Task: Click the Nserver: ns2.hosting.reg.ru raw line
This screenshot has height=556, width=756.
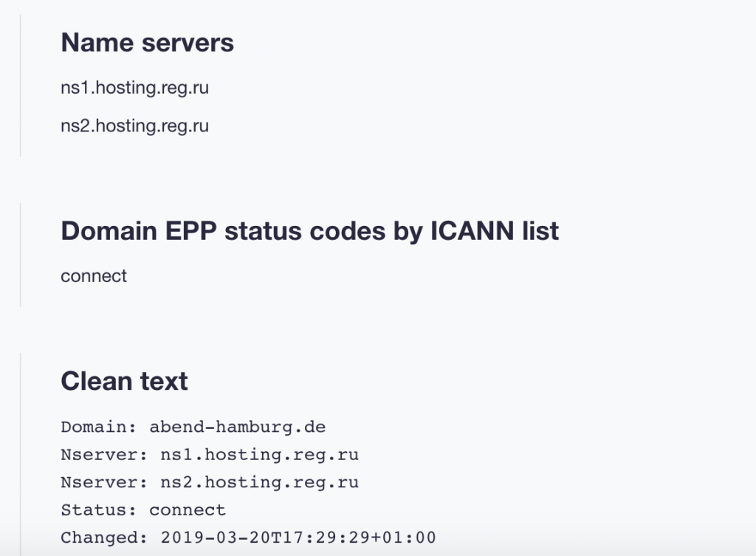Action: 210,482
